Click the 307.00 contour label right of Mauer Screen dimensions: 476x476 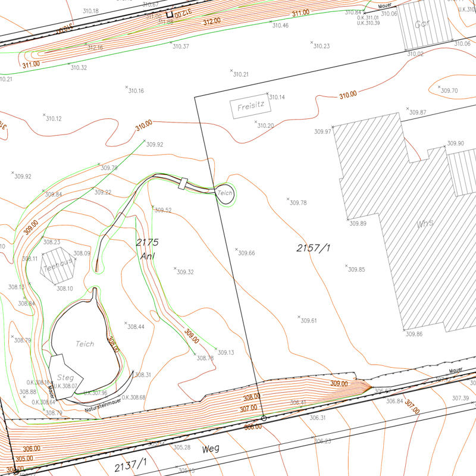click(412, 409)
